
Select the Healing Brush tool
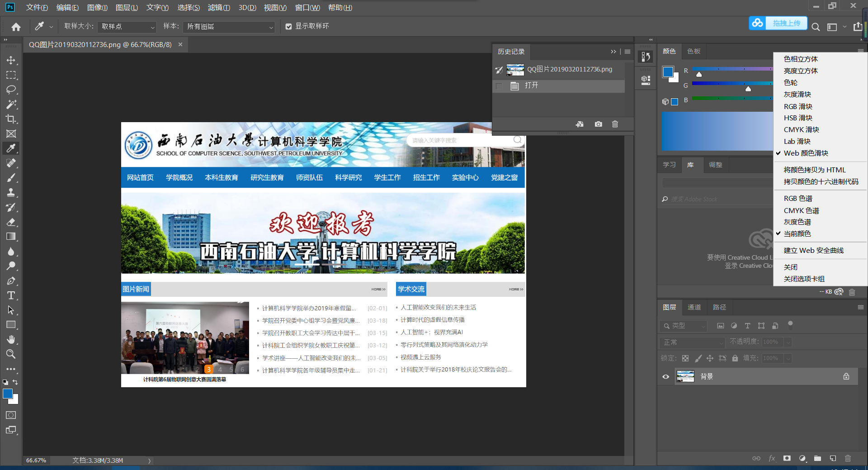[x=11, y=163]
